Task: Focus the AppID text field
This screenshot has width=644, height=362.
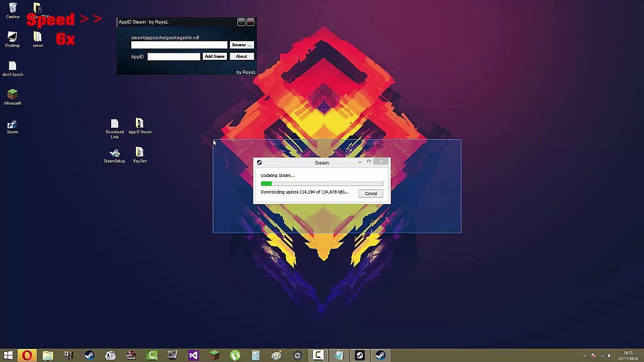Action: (174, 56)
